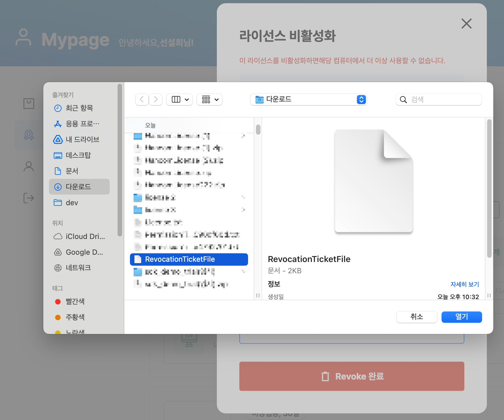Open 데스크탑 from favorites sidebar
504x420 pixels.
point(78,155)
